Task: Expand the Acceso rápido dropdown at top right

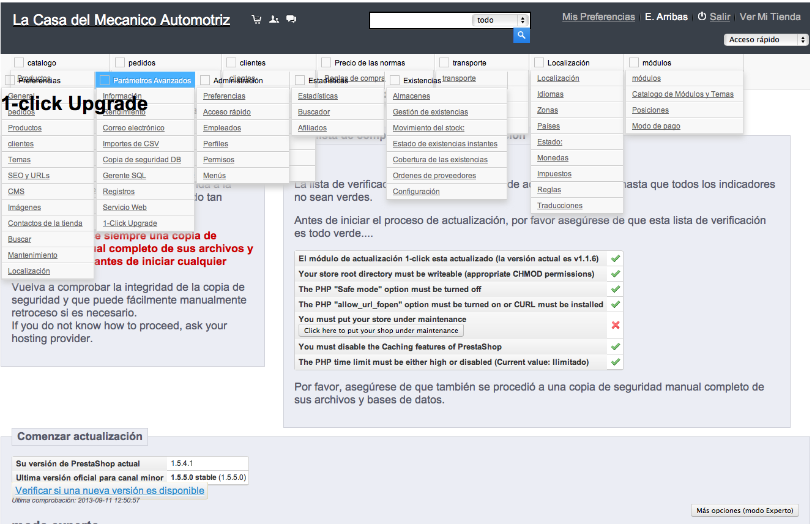Action: 766,40
